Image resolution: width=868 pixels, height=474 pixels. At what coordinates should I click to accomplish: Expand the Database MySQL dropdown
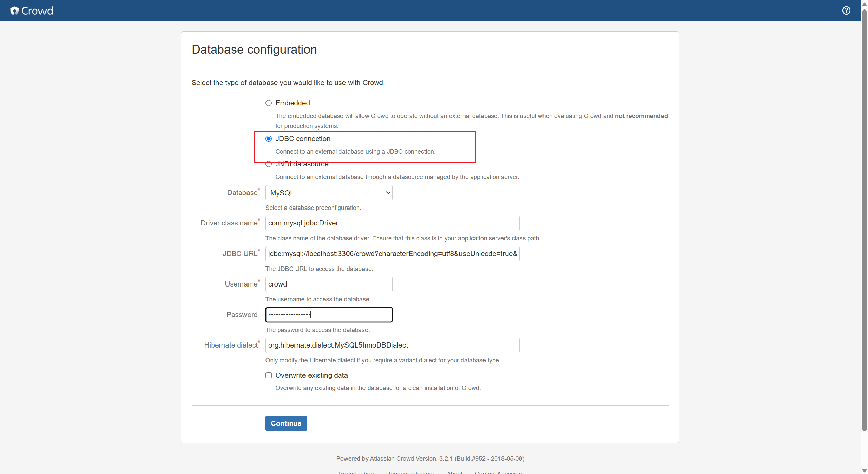tap(329, 193)
